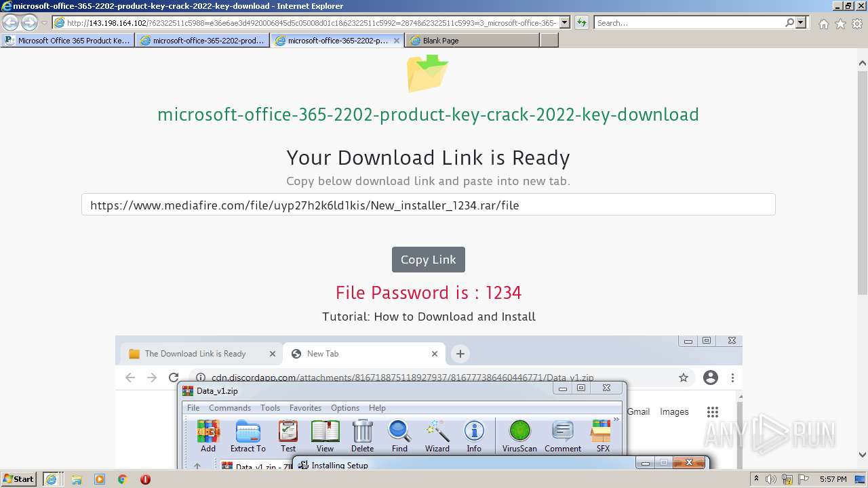This screenshot has width=868, height=488.
Task: Open a new tab button
Action: click(x=549, y=41)
